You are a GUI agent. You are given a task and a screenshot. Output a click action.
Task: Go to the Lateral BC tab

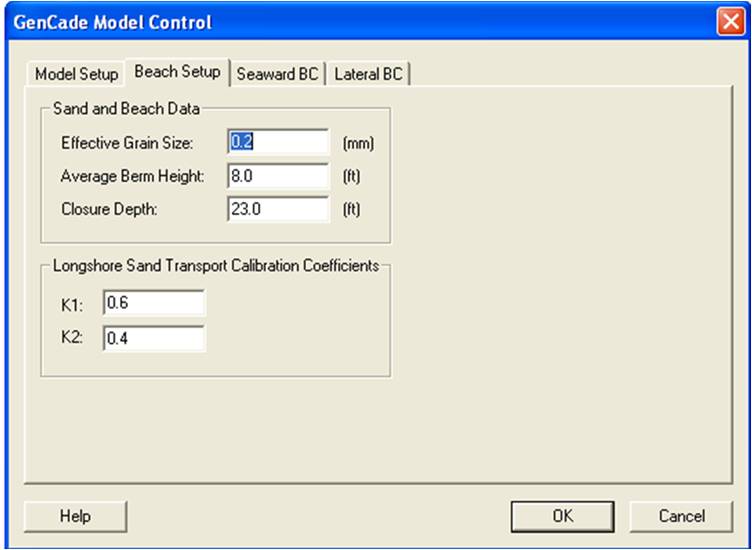click(368, 74)
